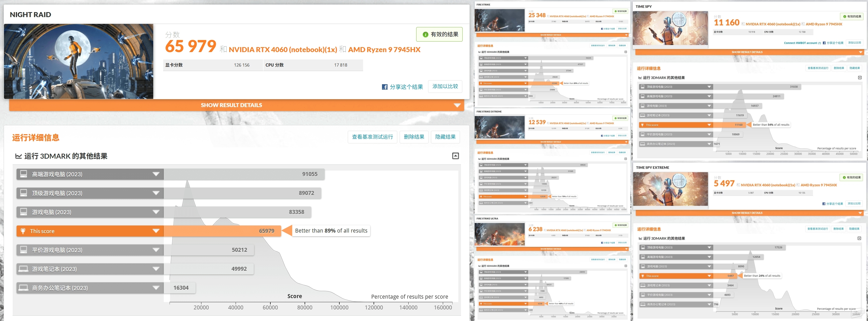Open dropdown arrow on Time Spy Extreme 平价游戏电脑 (2023) row

tap(709, 295)
